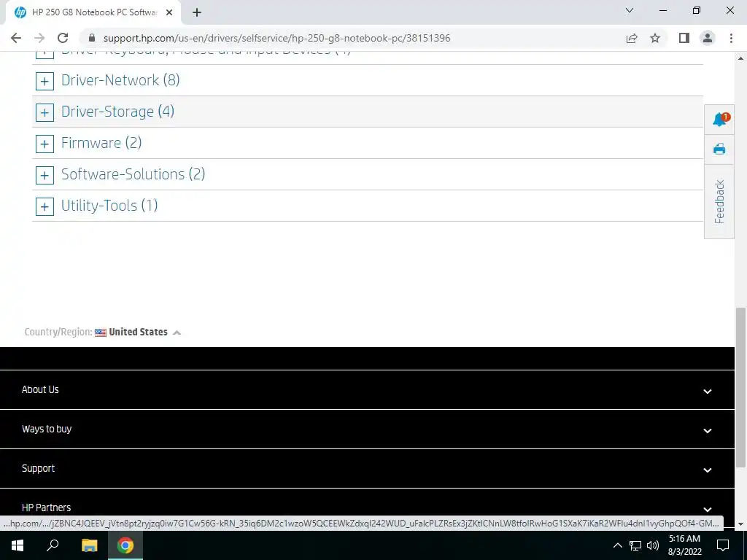Open a new browser tab
The height and width of the screenshot is (560, 747).
(x=197, y=12)
